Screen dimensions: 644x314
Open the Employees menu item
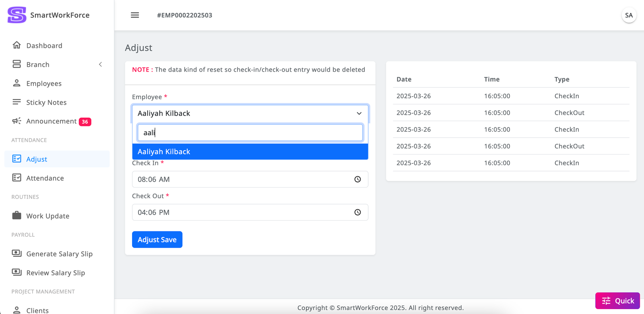click(44, 83)
